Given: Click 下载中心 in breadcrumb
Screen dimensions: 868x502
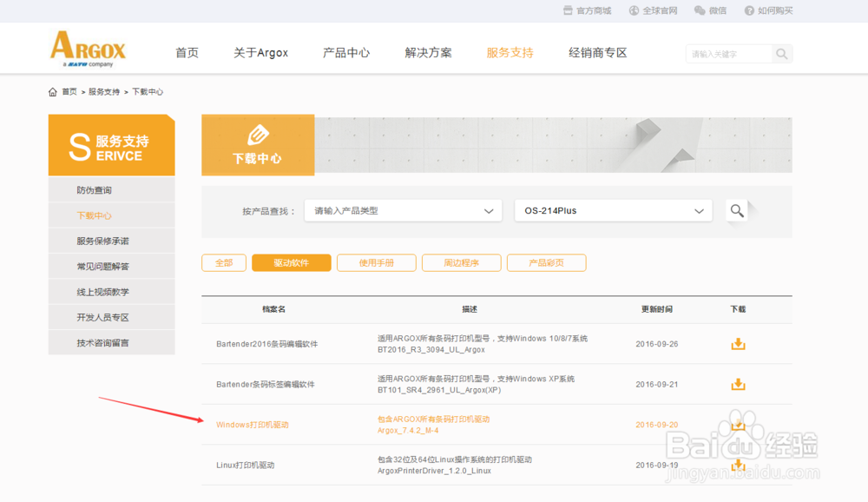Looking at the screenshot, I should coord(148,92).
